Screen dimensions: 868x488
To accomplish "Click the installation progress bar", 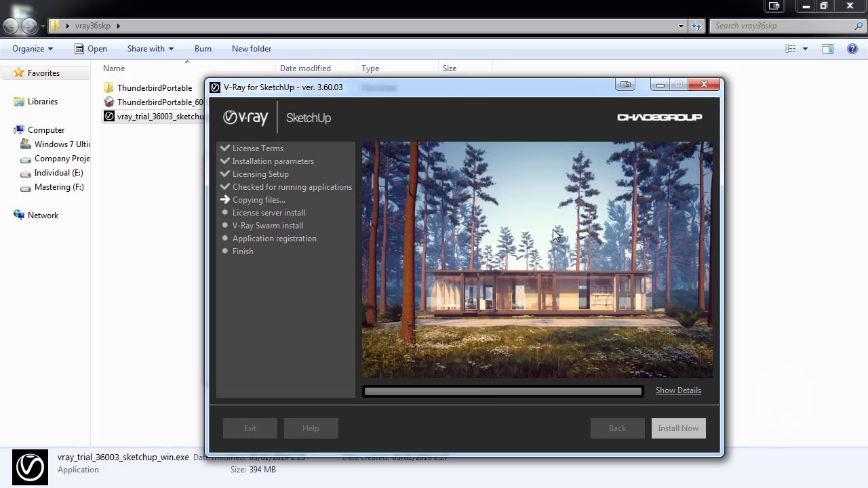I will coord(503,391).
